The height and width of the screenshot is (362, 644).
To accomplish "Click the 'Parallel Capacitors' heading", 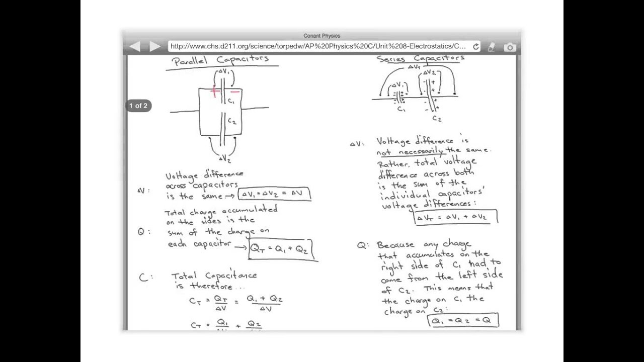I will (220, 61).
